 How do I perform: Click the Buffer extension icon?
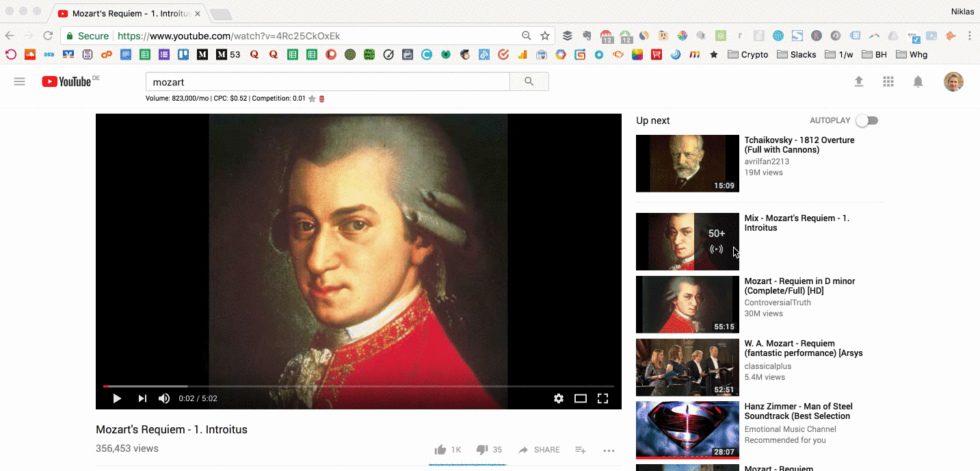click(568, 36)
